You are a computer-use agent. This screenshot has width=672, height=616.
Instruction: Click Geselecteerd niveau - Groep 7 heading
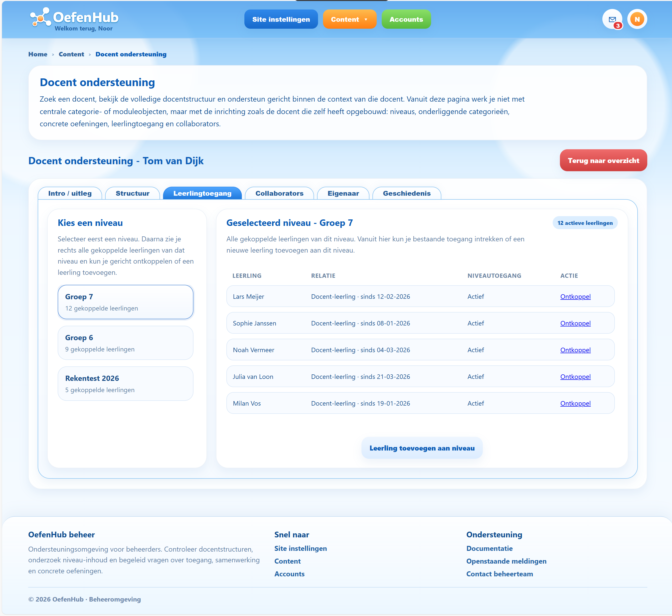pos(289,223)
